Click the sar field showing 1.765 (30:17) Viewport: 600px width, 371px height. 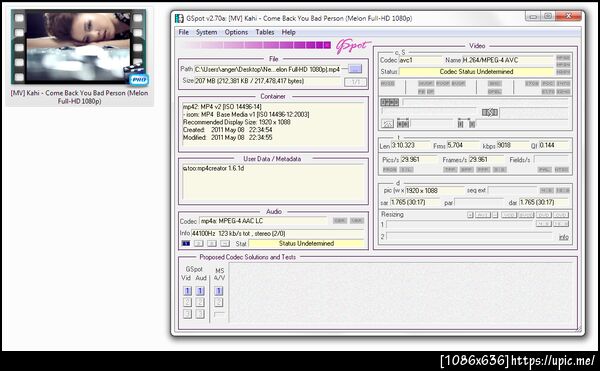click(416, 202)
